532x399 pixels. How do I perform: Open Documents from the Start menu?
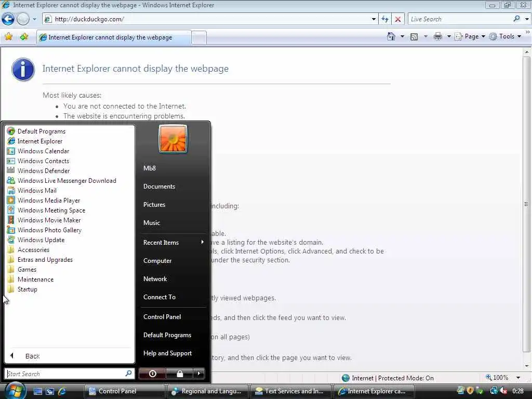pos(173,187)
